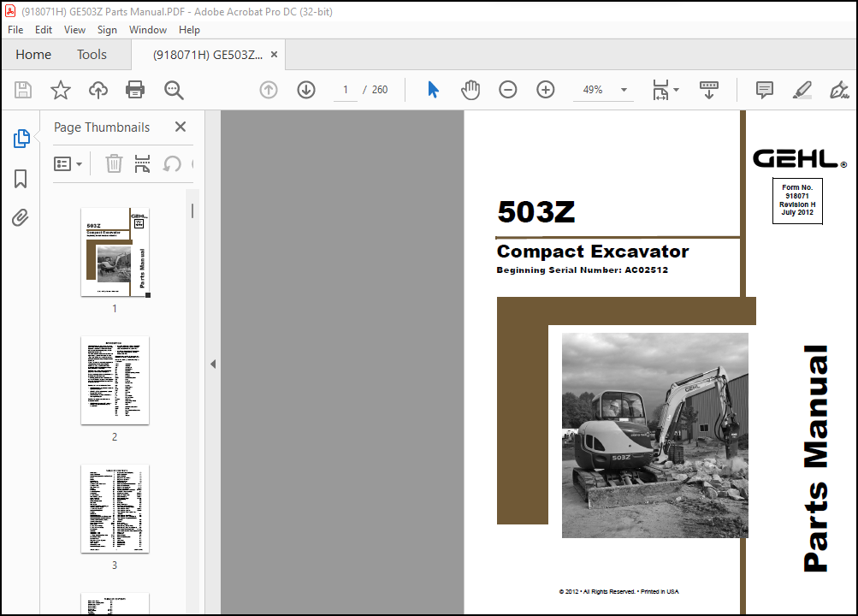Image resolution: width=858 pixels, height=616 pixels.
Task: Close the GE503Z document tab
Action: tap(274, 55)
